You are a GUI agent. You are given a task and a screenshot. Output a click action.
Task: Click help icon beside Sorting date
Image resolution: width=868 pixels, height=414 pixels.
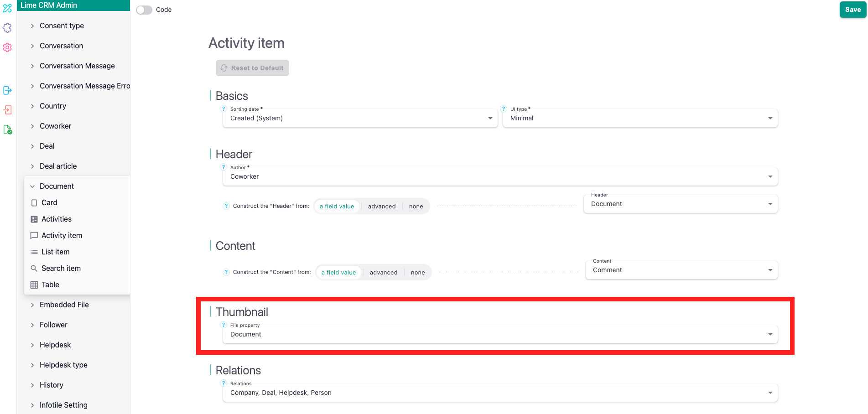coord(223,109)
